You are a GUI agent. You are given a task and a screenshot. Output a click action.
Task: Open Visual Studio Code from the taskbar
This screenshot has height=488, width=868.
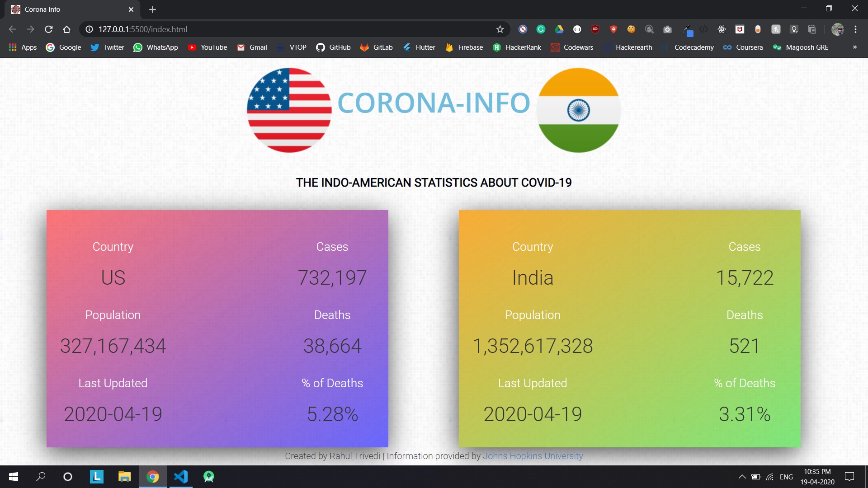181,476
